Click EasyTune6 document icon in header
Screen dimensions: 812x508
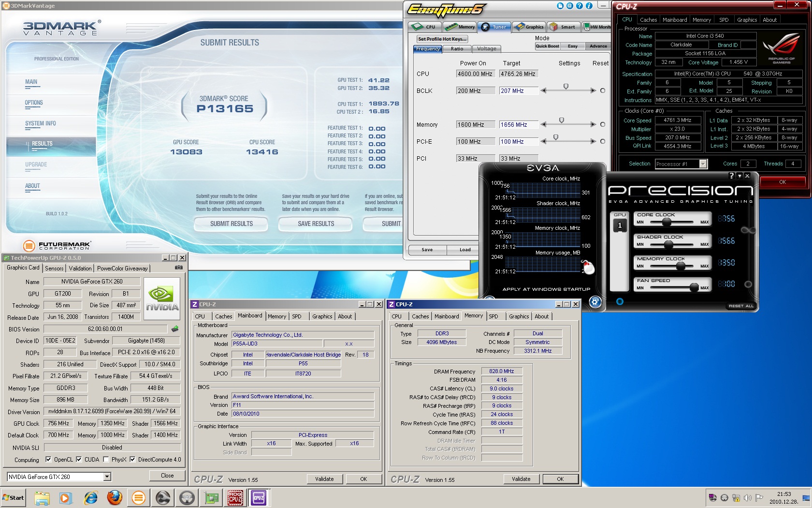click(x=560, y=6)
